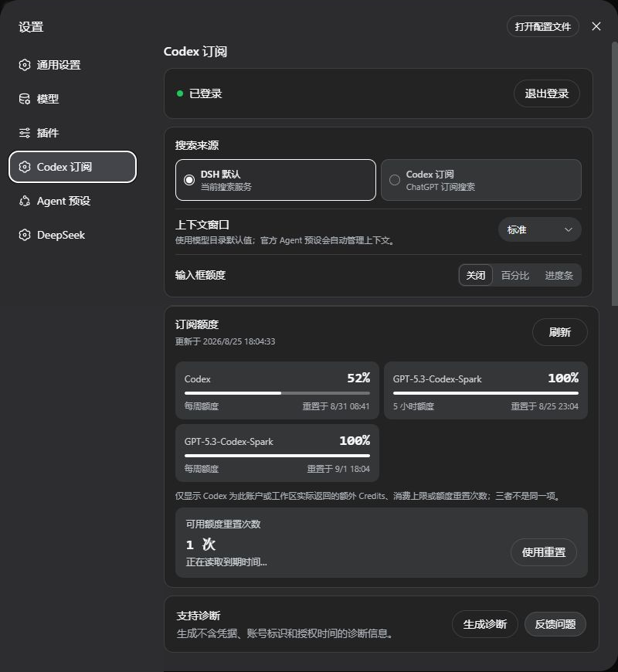Click the database icon beside 模型

tap(25, 99)
